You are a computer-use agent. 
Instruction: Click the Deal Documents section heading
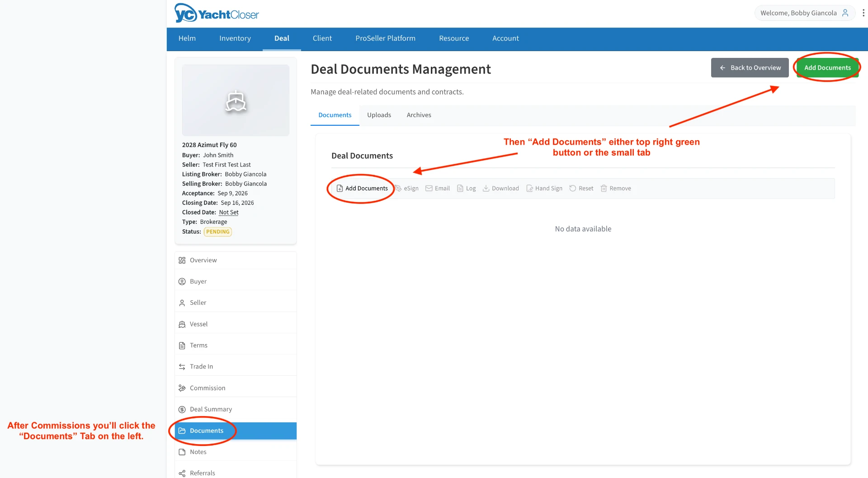(362, 156)
